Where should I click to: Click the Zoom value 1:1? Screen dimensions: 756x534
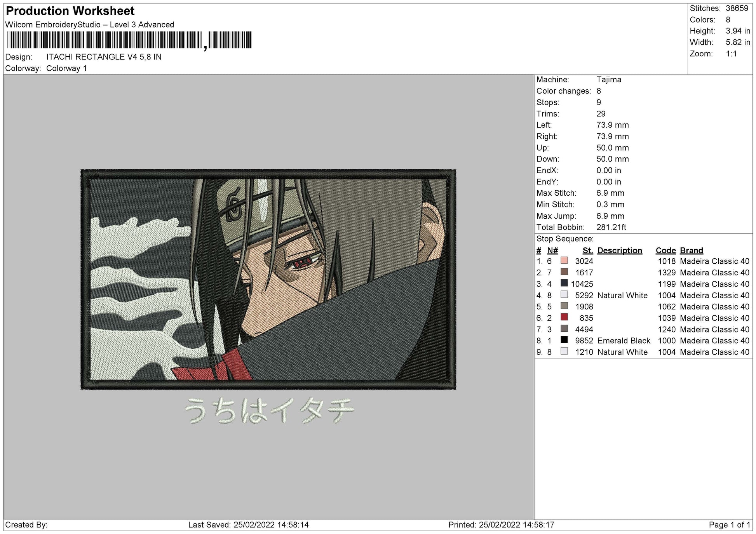click(x=731, y=54)
